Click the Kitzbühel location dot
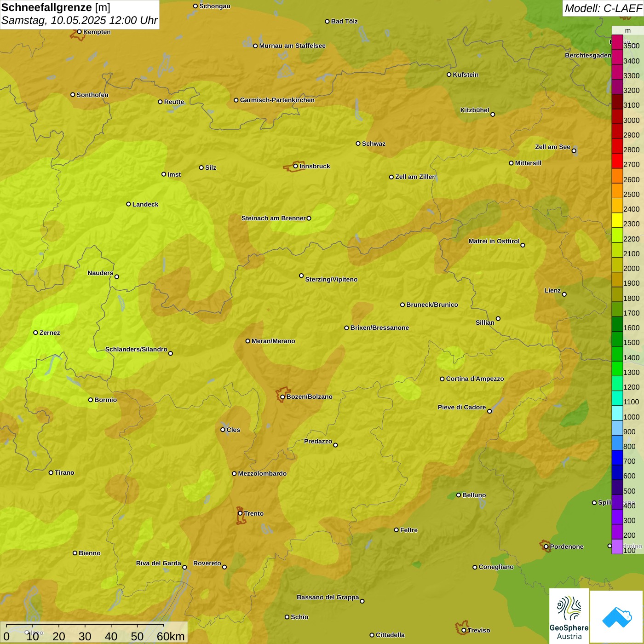This screenshot has height=644, width=644. [493, 115]
